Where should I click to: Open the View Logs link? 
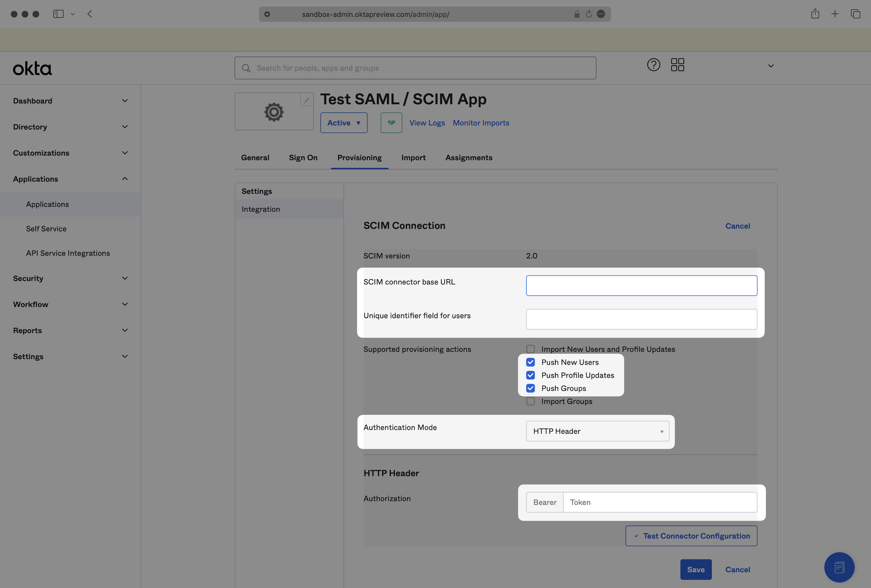(x=427, y=122)
